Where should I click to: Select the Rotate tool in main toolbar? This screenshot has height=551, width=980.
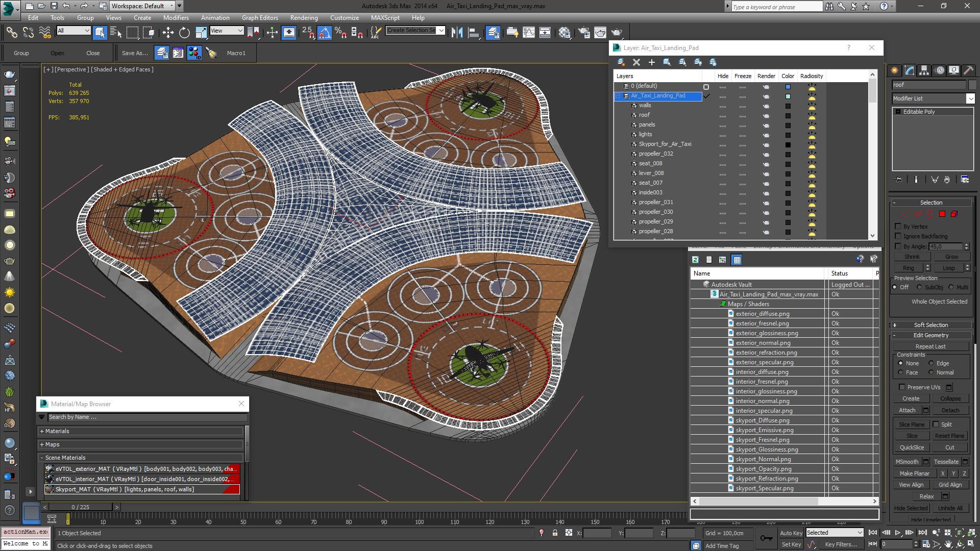(184, 33)
